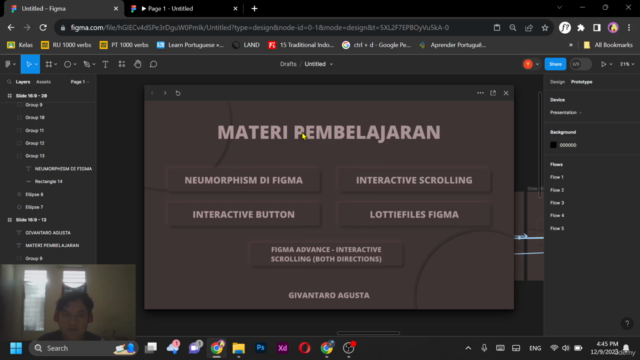Open the Windows Start menu
The width and height of the screenshot is (640, 360).
(16, 348)
